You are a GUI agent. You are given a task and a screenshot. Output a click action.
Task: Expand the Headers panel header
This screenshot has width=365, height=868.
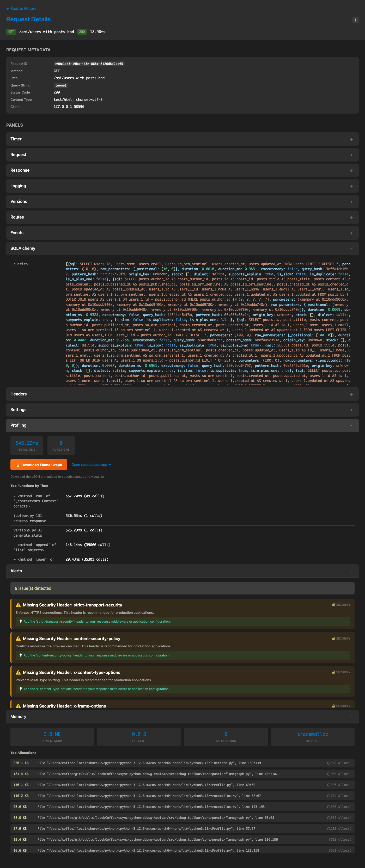coord(182,394)
